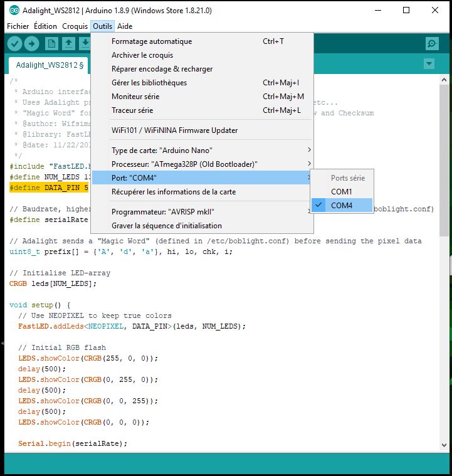Open Moniteur série from the menu
This screenshot has height=476, width=452.
pos(202,97)
